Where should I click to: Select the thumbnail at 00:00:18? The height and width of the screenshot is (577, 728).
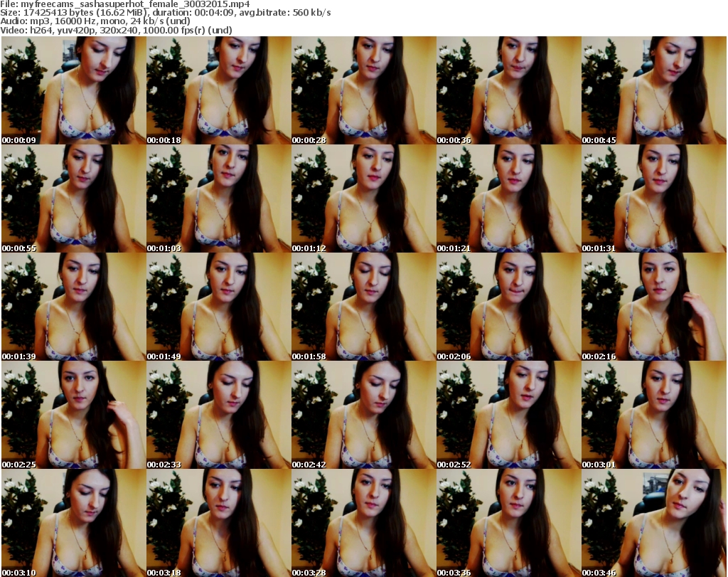coord(219,90)
